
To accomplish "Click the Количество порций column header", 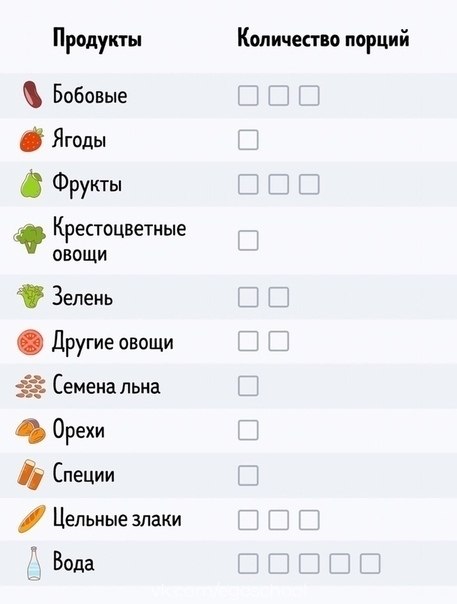I will 323,39.
